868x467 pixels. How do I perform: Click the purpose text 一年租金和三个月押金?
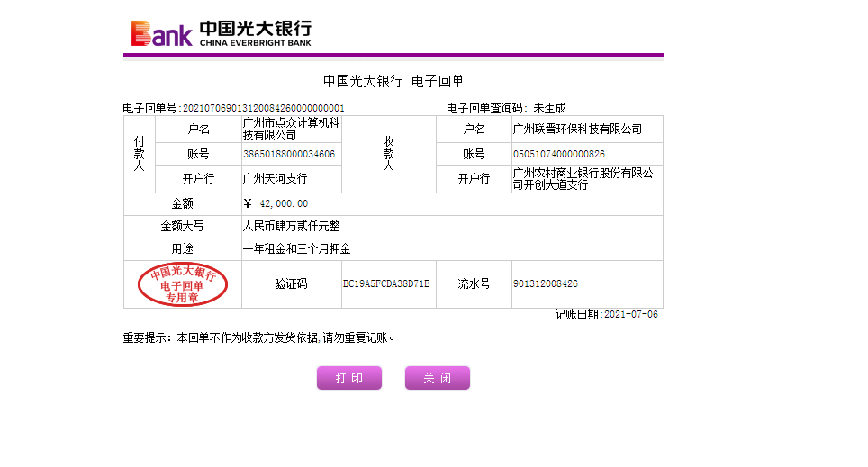(296, 249)
